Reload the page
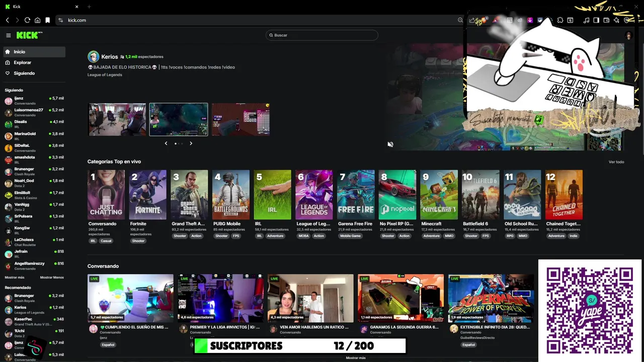Viewport: 644px width, 362px height. click(x=27, y=20)
